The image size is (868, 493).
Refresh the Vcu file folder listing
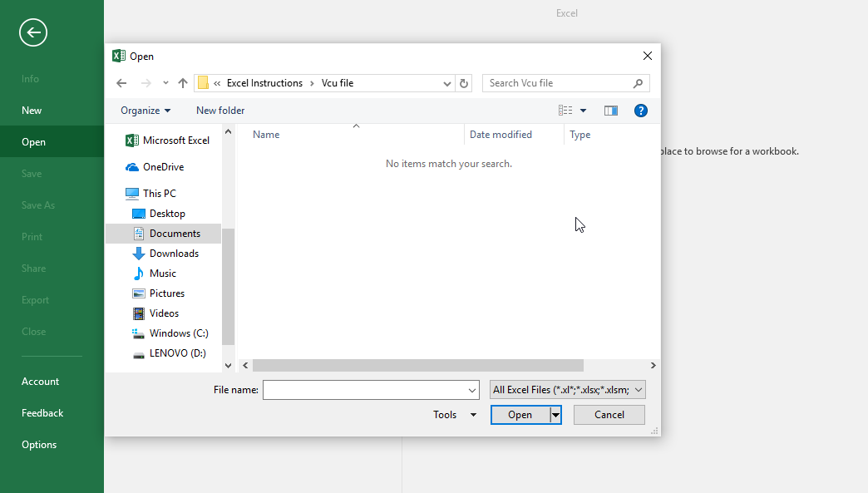click(x=464, y=83)
